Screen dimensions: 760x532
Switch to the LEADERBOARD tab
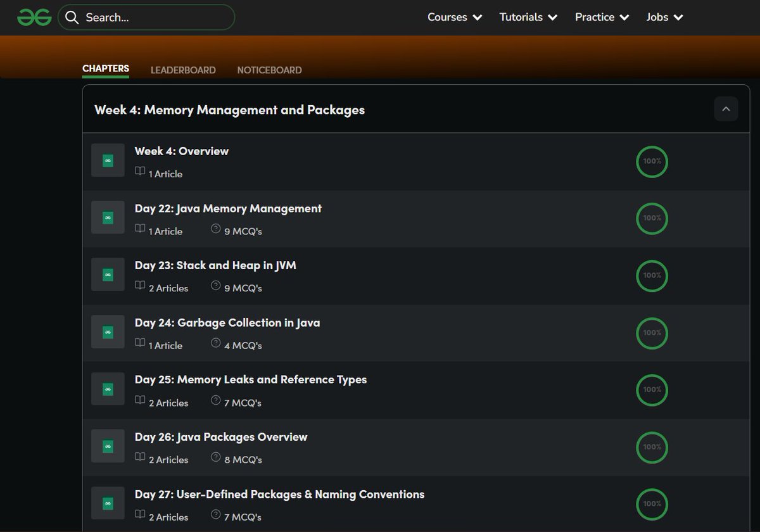[183, 70]
